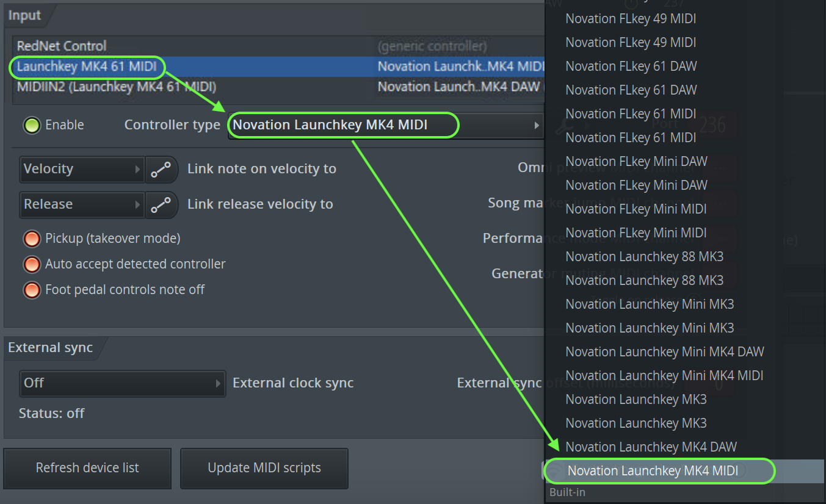Click Update MIDI scripts button
The image size is (826, 504).
264,468
